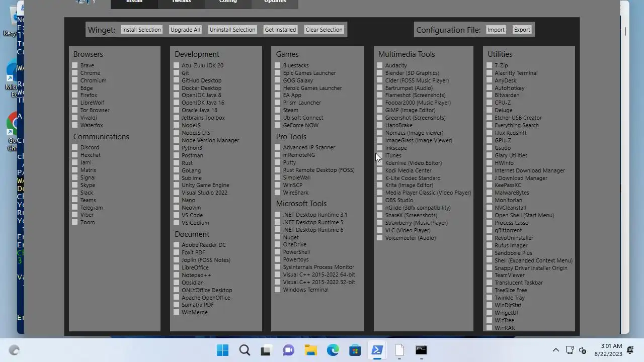Check the VS Code checkbox
The height and width of the screenshot is (362, 644).
pos(177,215)
